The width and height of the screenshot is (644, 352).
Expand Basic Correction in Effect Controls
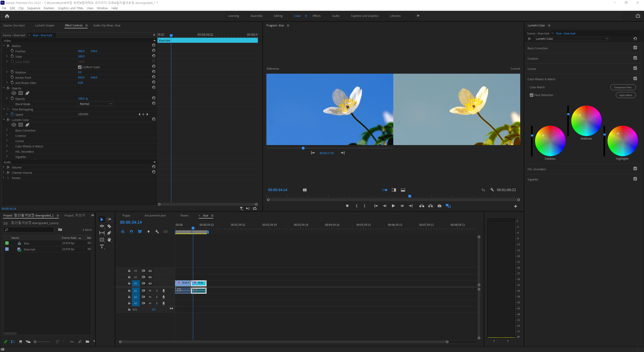click(7, 130)
